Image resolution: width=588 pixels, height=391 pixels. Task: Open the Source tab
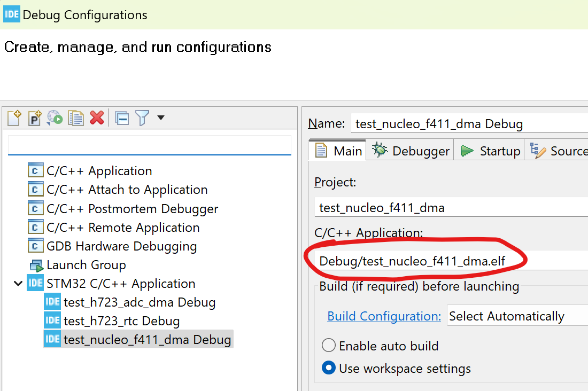pos(558,151)
